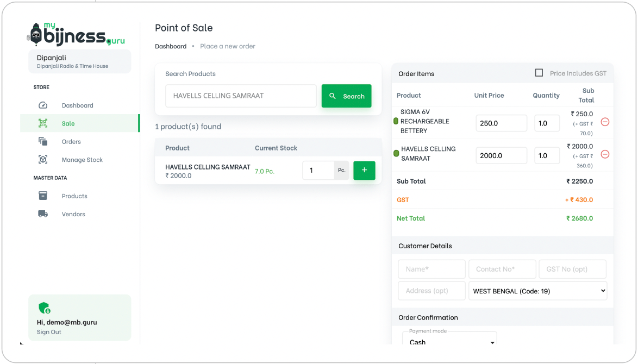The height and width of the screenshot is (364, 638).
Task: Go to the Orders menu item
Action: (71, 142)
